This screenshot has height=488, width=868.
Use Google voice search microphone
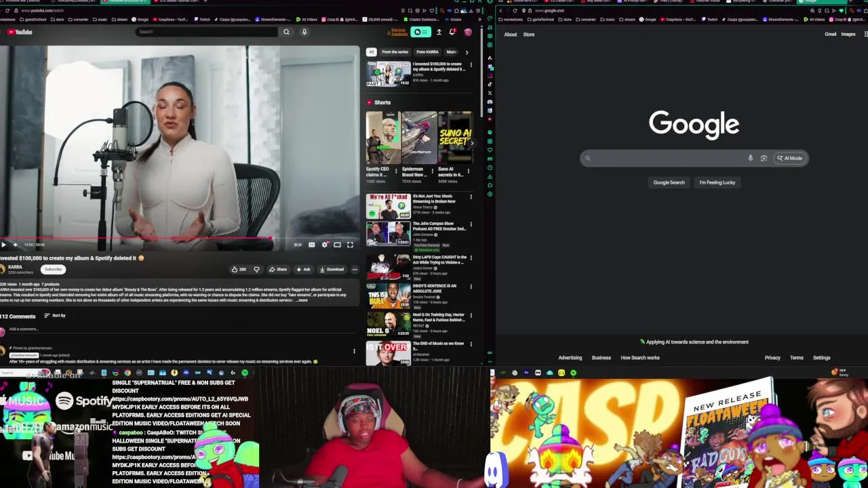coord(750,158)
